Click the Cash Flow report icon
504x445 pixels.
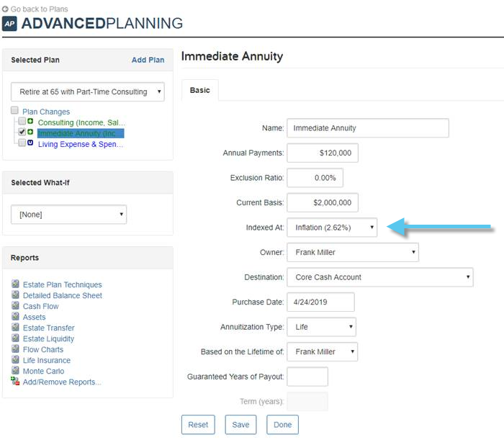click(15, 305)
